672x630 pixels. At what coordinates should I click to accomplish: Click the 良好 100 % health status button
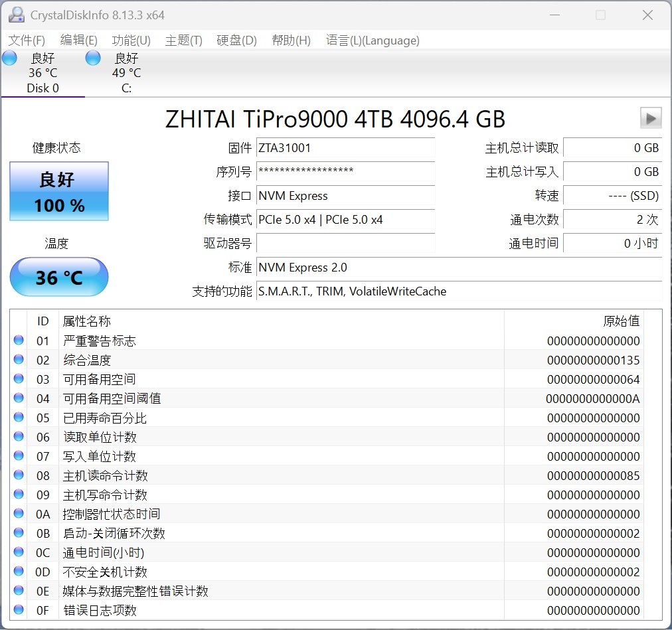pyautogui.click(x=59, y=191)
